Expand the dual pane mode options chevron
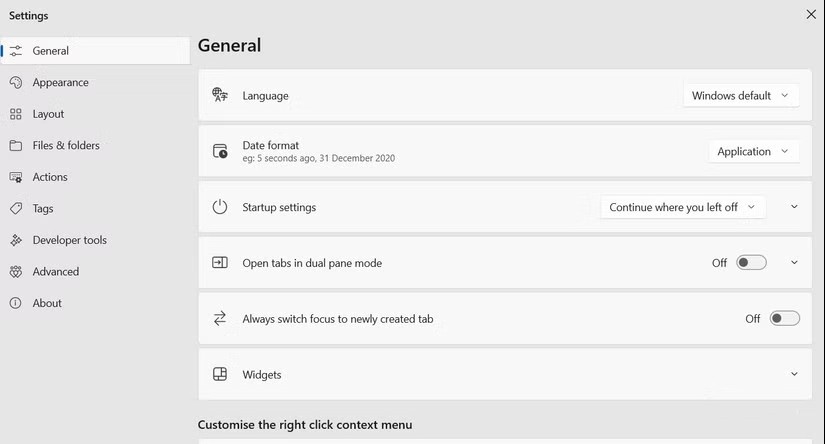The width and height of the screenshot is (825, 444). [794, 263]
